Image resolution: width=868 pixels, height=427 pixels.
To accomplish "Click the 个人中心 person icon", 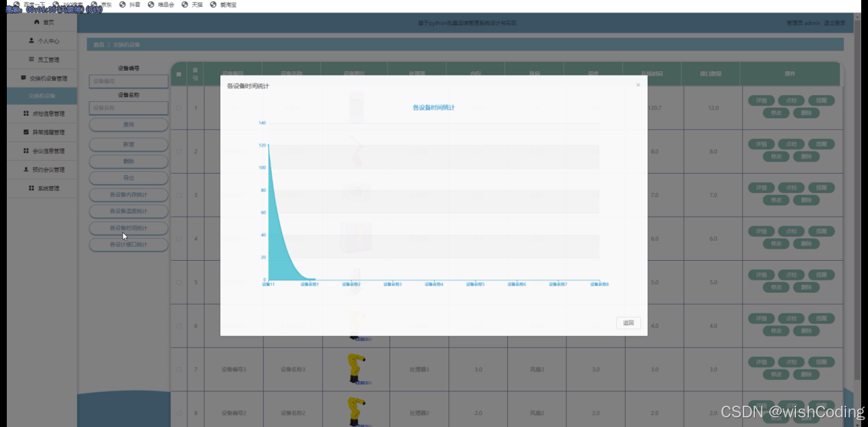I will (x=31, y=41).
